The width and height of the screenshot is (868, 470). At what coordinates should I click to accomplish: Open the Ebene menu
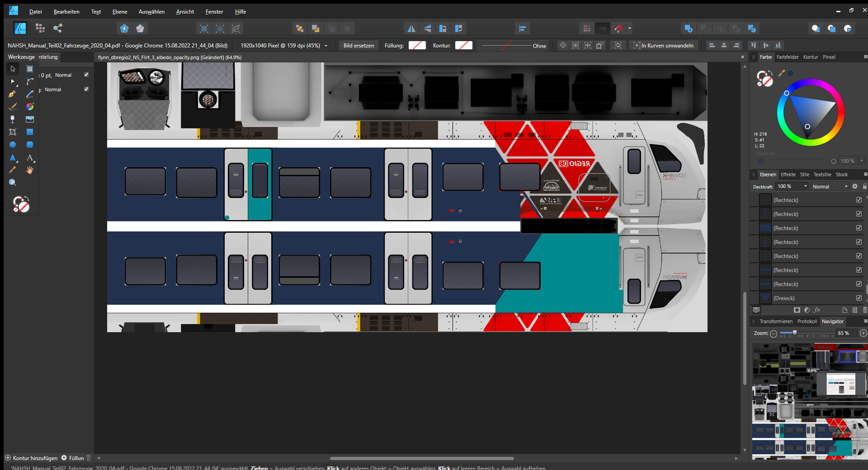120,12
